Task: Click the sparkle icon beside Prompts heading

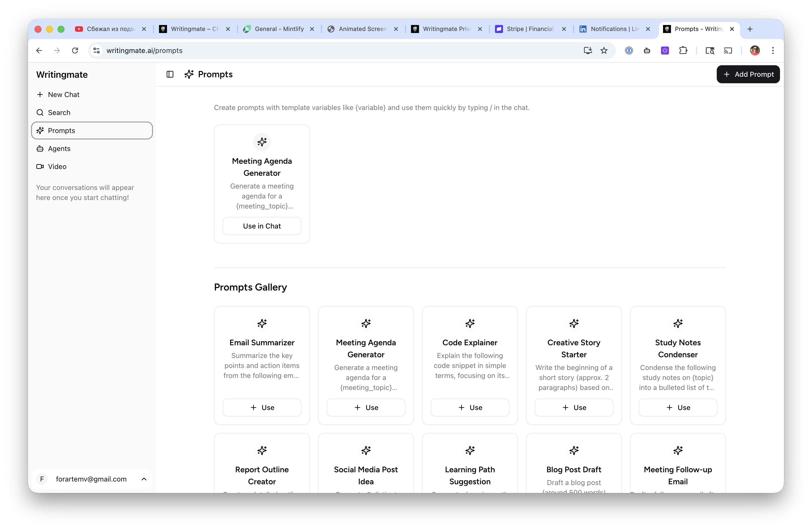Action: tap(189, 74)
